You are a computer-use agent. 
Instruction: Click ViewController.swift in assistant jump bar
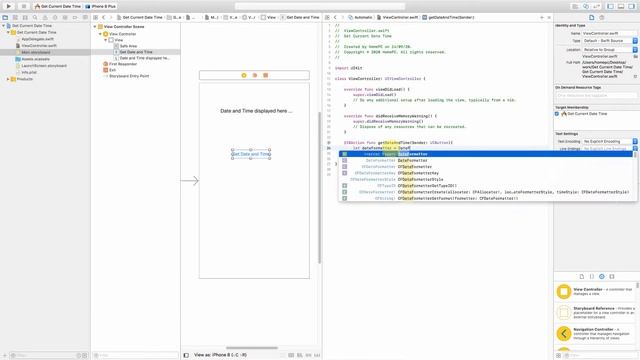pos(397,18)
